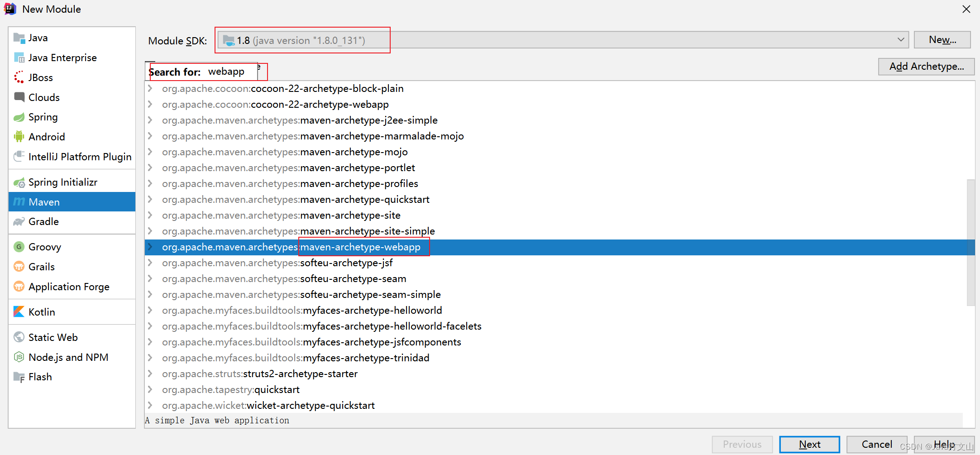
Task: Expand wicket-archetype-quickstart node
Action: point(150,405)
